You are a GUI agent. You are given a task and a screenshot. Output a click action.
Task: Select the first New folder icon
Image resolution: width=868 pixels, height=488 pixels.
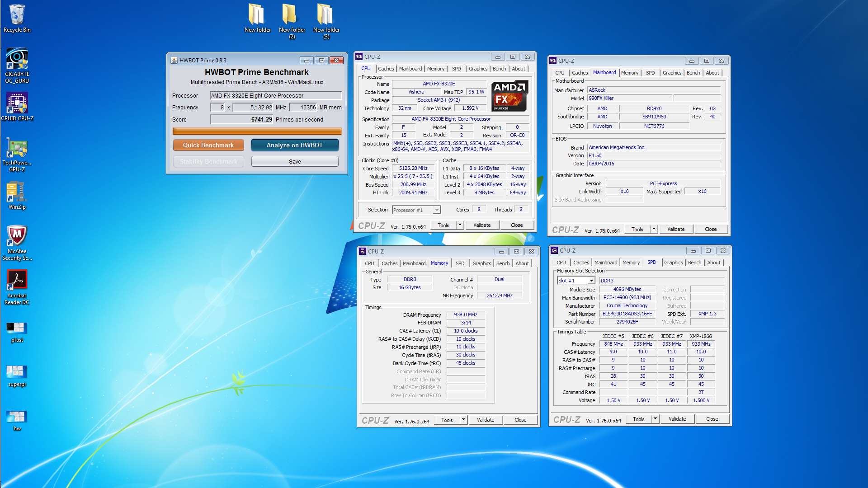(x=258, y=18)
